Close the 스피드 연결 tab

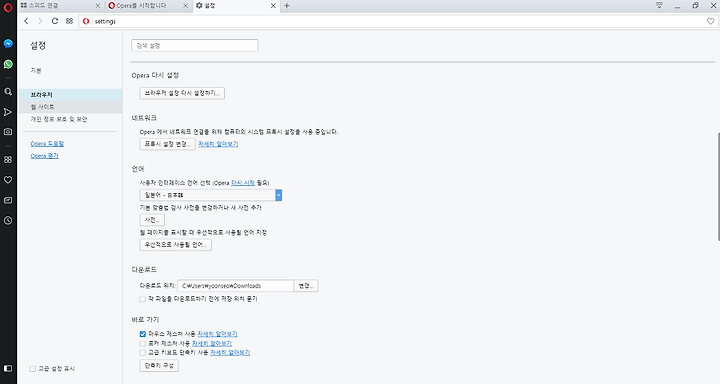[x=97, y=6]
